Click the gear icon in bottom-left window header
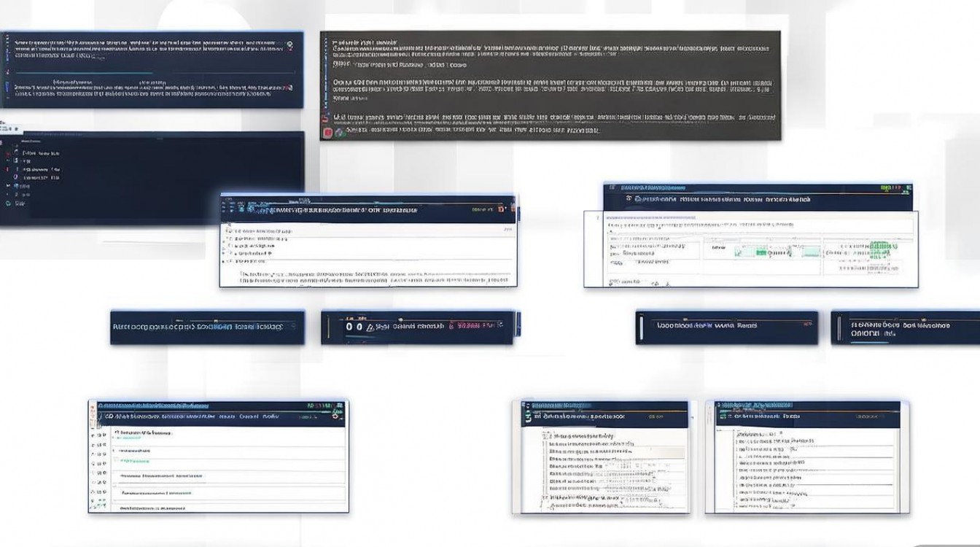Image resolution: width=980 pixels, height=547 pixels. [336, 416]
